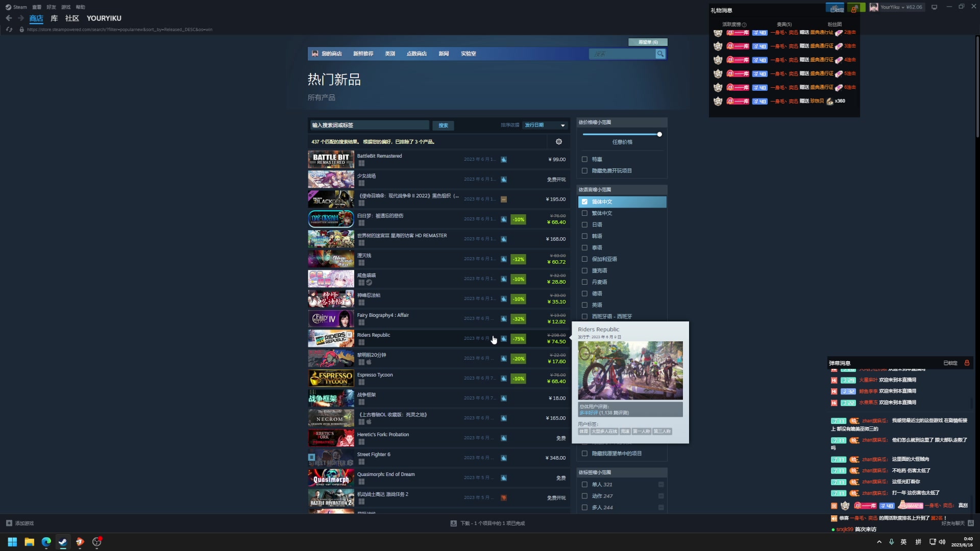Open the 点数商店 link
This screenshot has height=551, width=980.
pos(416,54)
